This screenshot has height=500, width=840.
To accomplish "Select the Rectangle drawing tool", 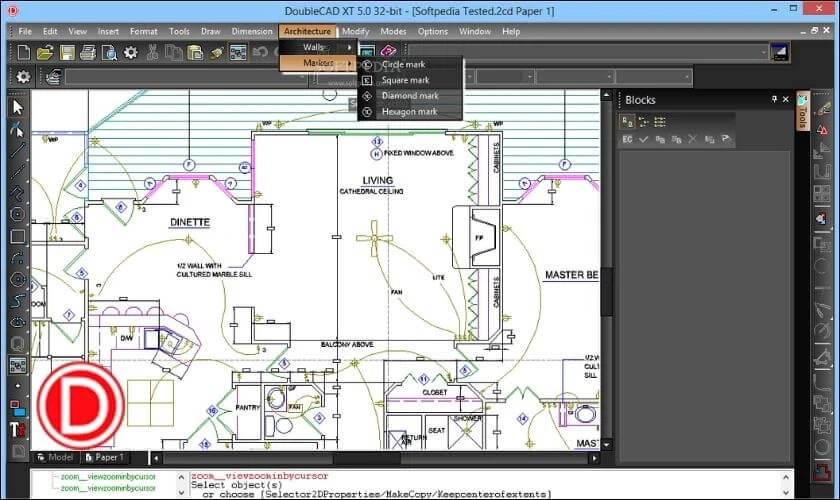I will click(18, 236).
